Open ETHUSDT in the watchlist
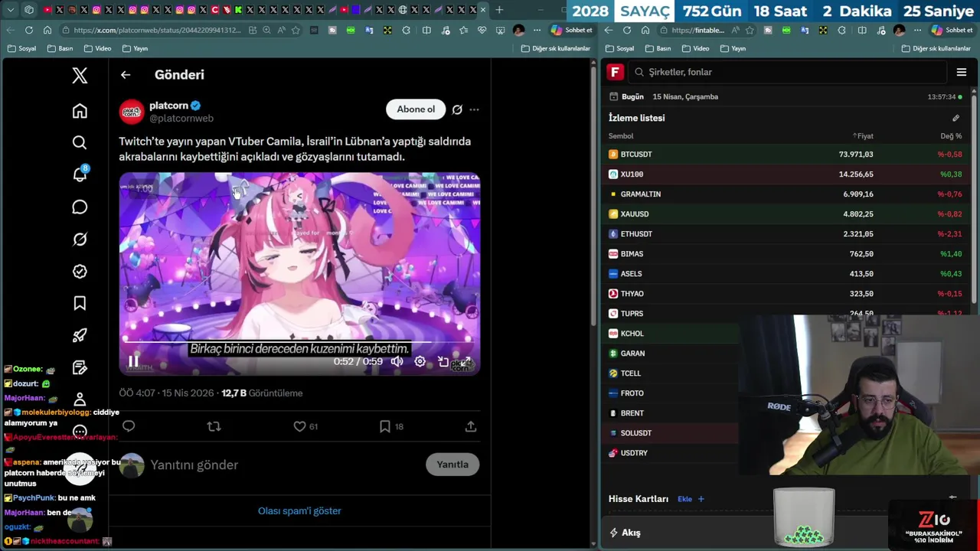 click(x=786, y=234)
